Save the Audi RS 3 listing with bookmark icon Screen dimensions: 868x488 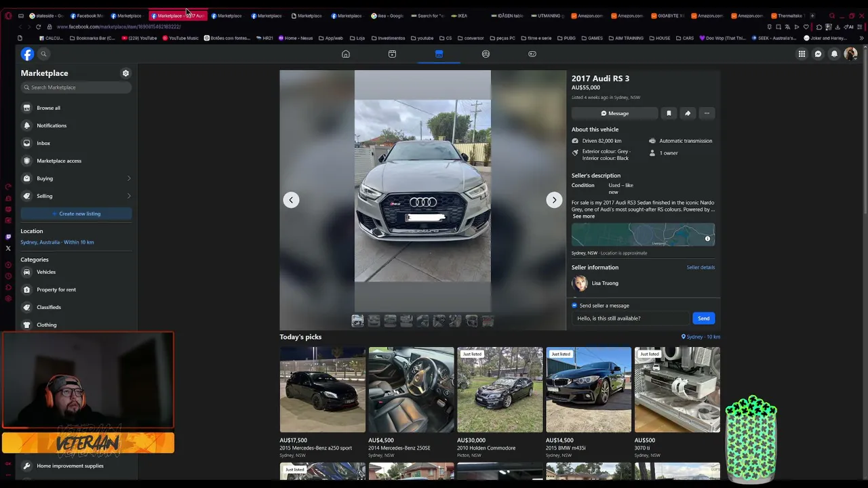669,113
